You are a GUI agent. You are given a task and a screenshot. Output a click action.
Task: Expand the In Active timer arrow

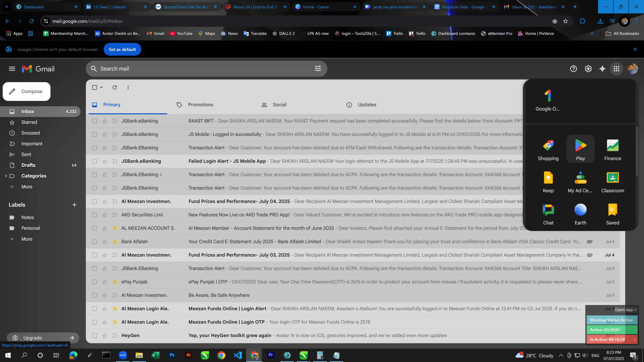pyautogui.click(x=634, y=339)
